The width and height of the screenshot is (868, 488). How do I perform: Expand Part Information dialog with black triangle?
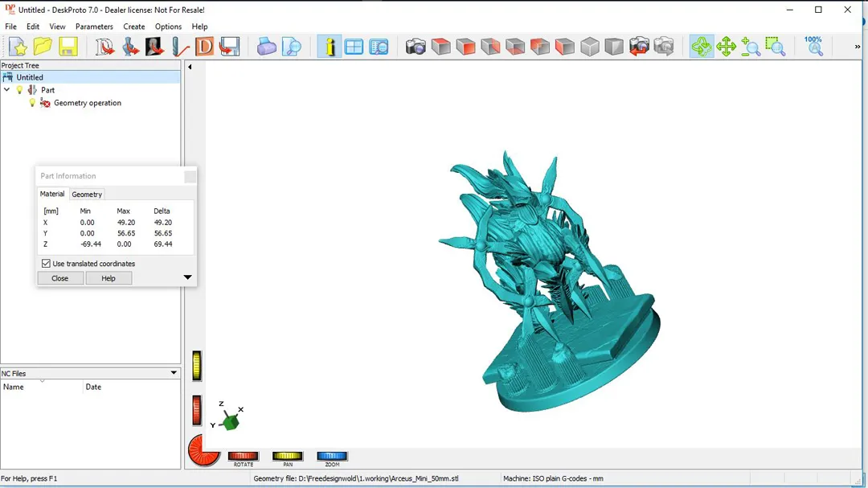[x=187, y=277]
